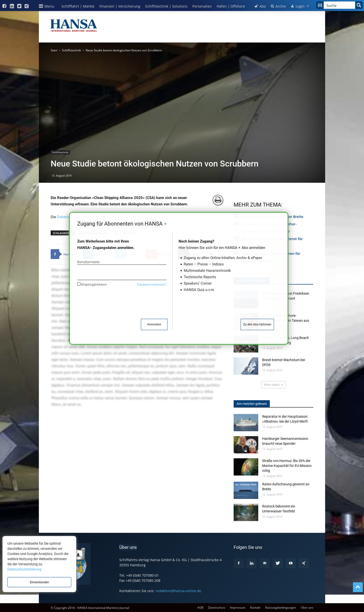Image resolution: width=364 pixels, height=612 pixels.
Task: Click scroll-to-top arrow button
Action: (x=358, y=587)
